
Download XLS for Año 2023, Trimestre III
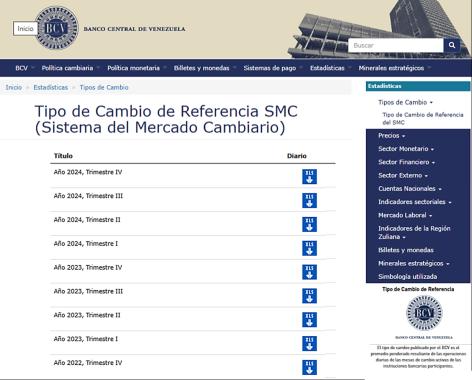pyautogui.click(x=309, y=296)
